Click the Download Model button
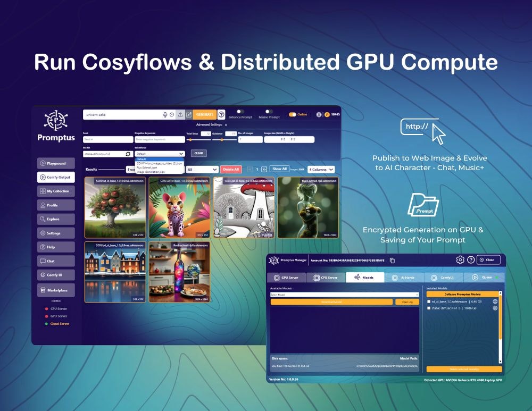 coord(331,302)
